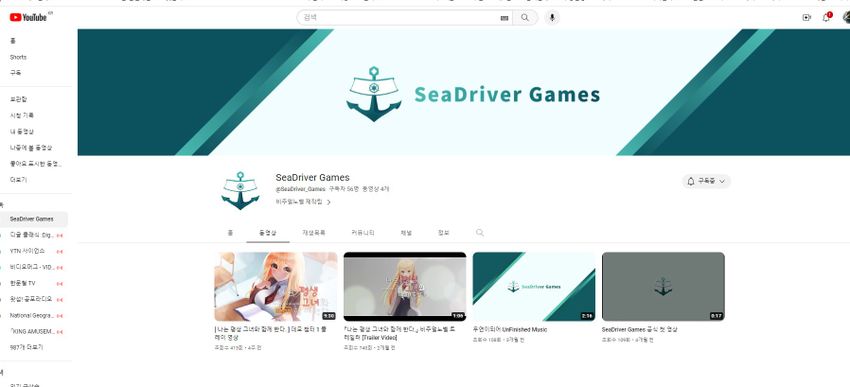Screen dimensions: 850x387
Task: Click the magnifier search button
Action: coord(525,17)
